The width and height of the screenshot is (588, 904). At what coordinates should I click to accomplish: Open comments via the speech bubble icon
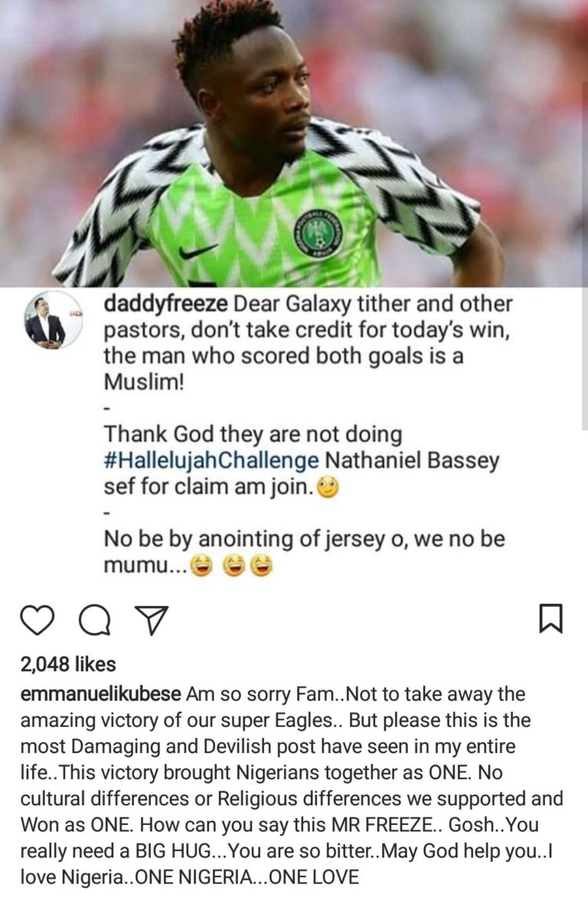93,619
